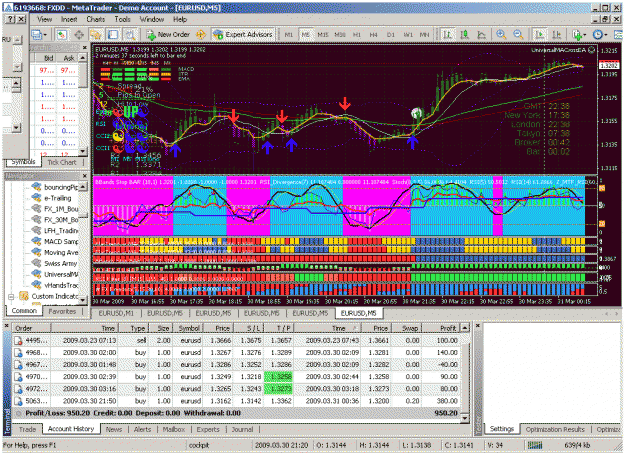Open the EURUSD,M1 chart tab
This screenshot has height=453, width=625.
(x=116, y=313)
